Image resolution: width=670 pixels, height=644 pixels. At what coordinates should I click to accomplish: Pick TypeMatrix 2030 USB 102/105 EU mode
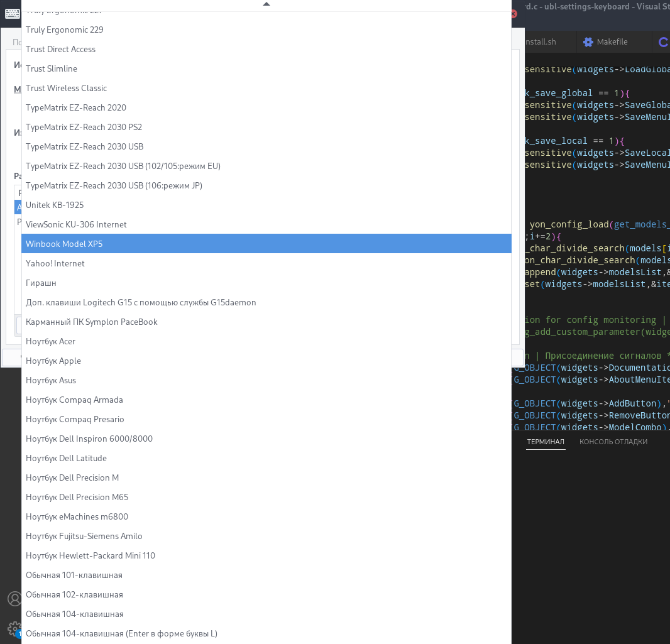[266, 166]
